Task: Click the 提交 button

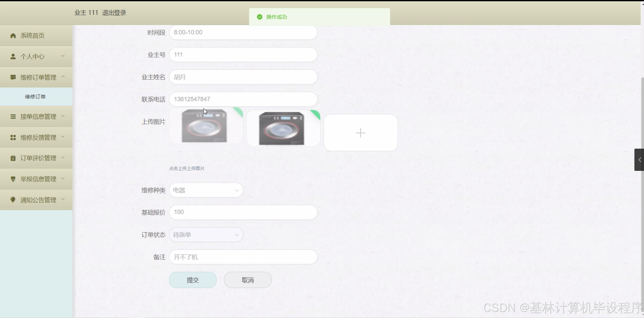Action: pos(193,280)
